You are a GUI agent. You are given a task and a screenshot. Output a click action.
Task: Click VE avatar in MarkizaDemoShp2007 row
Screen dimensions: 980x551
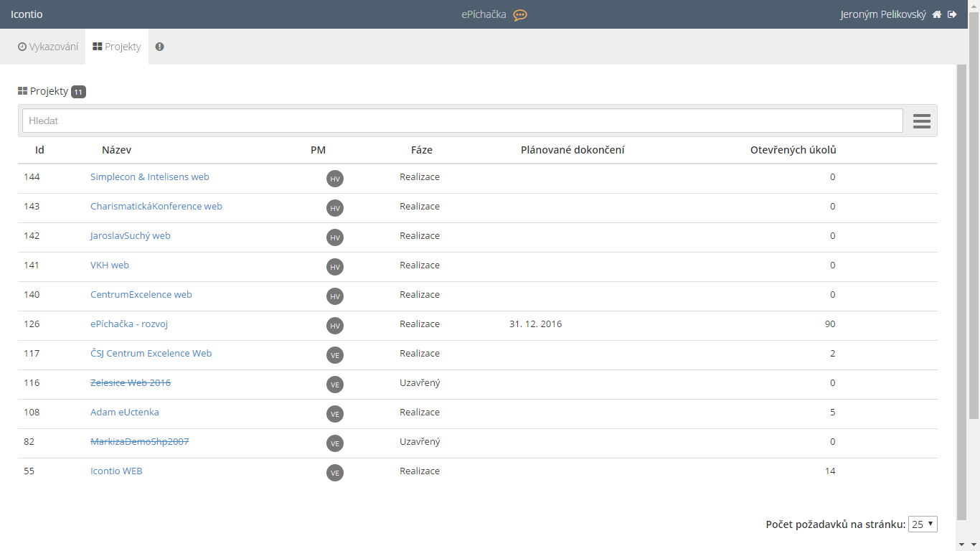334,443
